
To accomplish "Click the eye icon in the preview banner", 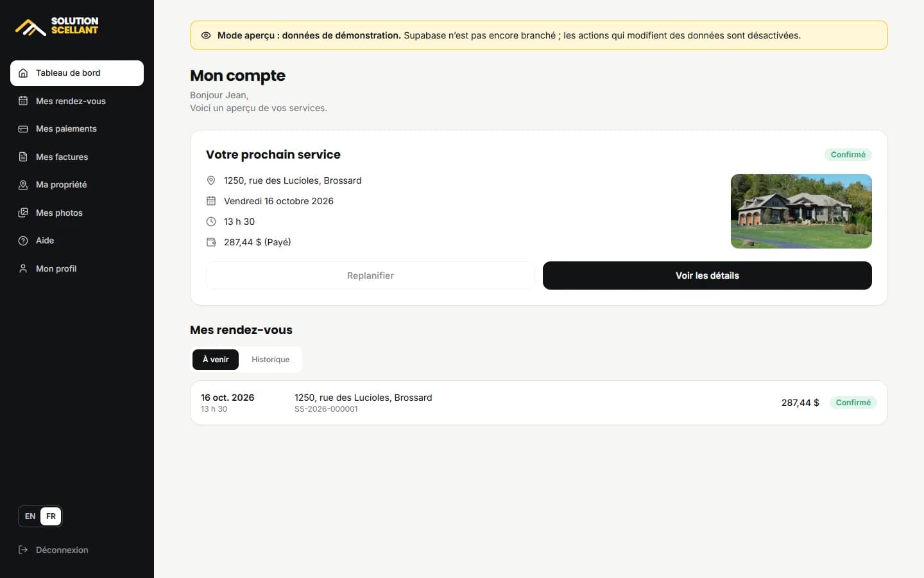I will coord(206,35).
